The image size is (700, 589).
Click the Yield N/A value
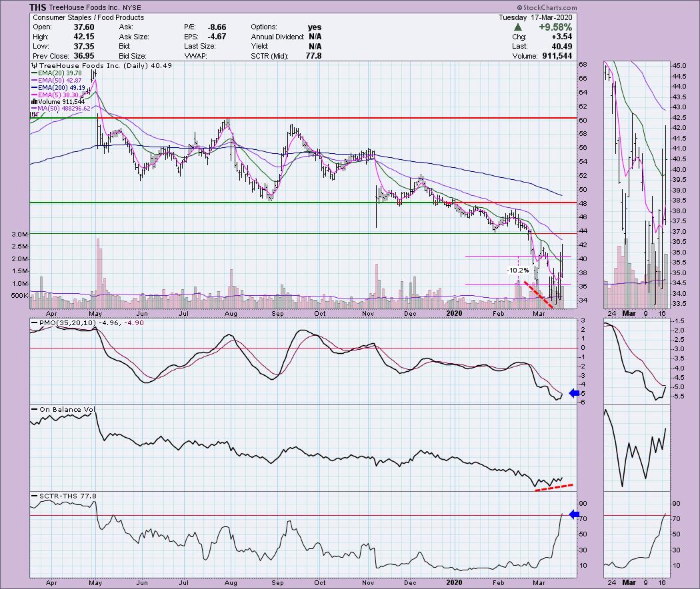[x=315, y=46]
